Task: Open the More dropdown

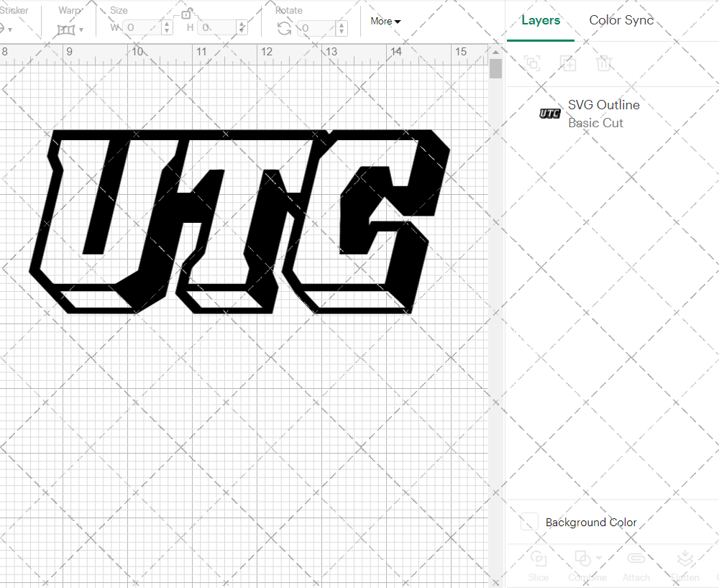Action: point(385,21)
